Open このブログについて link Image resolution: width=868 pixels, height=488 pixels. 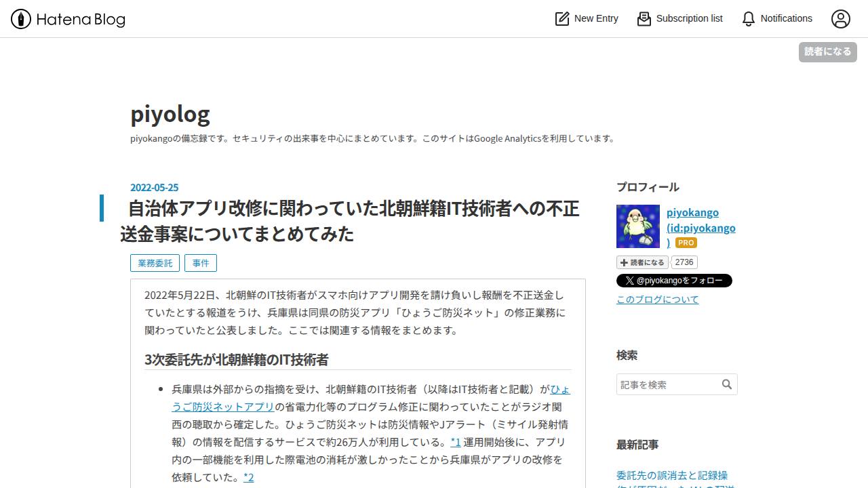click(x=657, y=300)
